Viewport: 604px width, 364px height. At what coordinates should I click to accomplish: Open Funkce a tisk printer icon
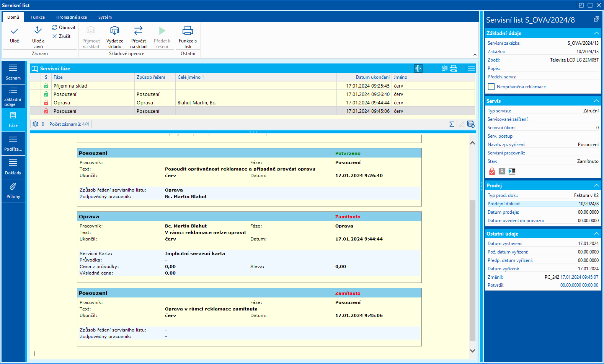pos(188,31)
